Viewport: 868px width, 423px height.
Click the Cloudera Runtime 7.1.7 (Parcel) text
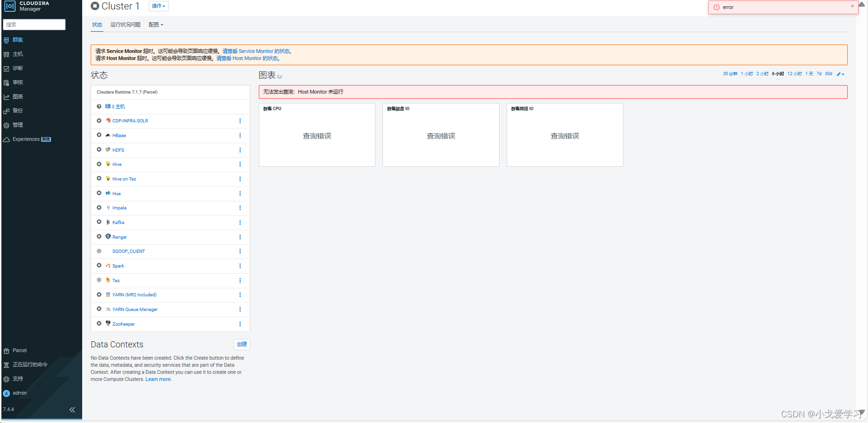[x=127, y=92]
